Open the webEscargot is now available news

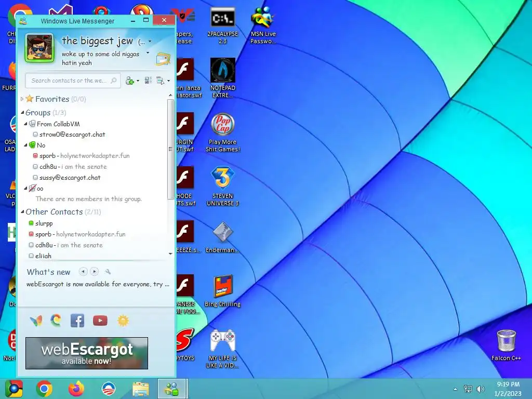point(98,284)
